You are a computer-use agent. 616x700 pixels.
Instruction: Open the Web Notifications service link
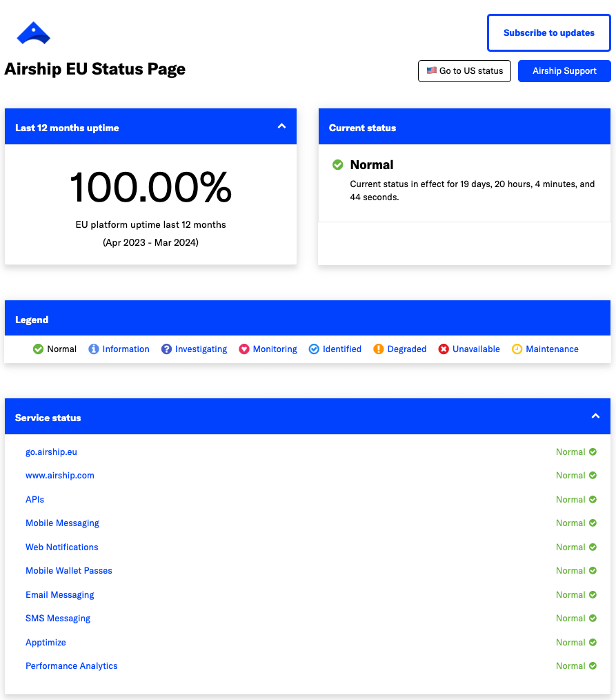(x=62, y=547)
